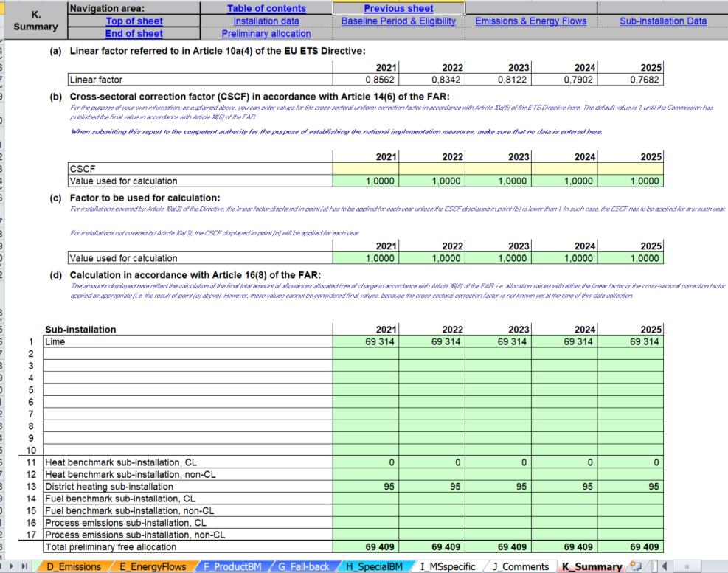Select linear factor value 0,8342

coord(431,80)
